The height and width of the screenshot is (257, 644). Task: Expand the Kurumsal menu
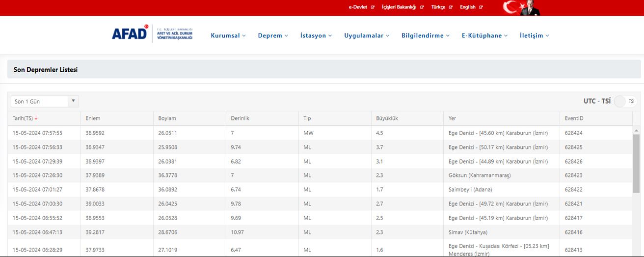tap(228, 35)
